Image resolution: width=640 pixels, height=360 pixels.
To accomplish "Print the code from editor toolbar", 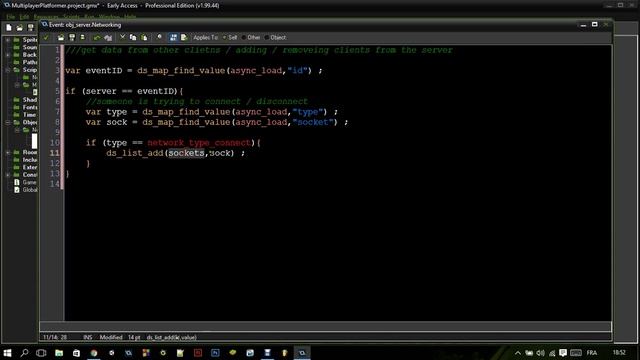I will click(x=82, y=38).
